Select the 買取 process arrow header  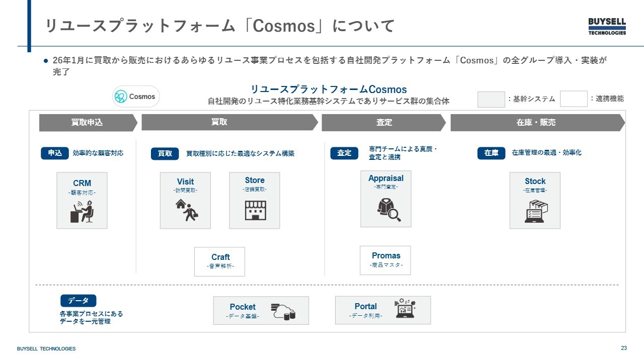coord(229,123)
